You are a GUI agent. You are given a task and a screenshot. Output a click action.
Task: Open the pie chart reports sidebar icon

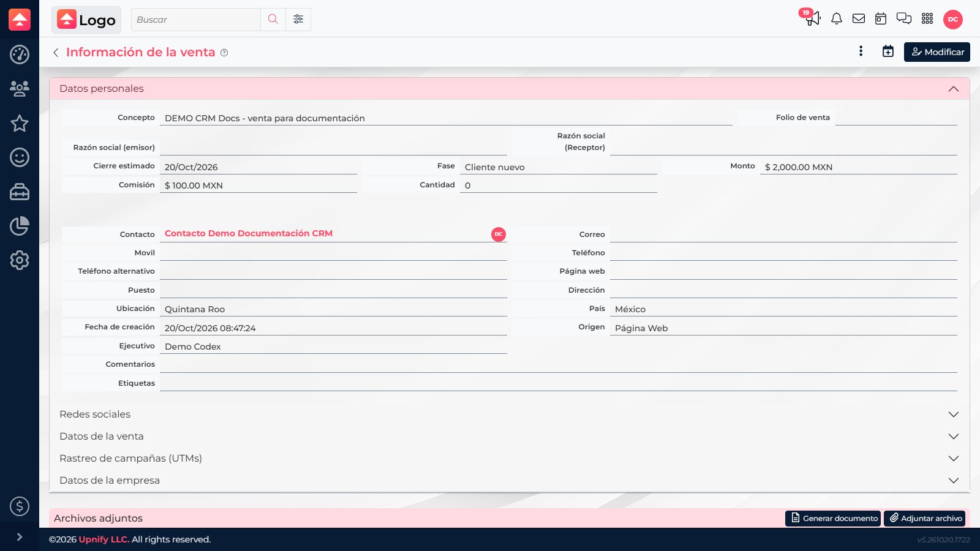pos(20,226)
